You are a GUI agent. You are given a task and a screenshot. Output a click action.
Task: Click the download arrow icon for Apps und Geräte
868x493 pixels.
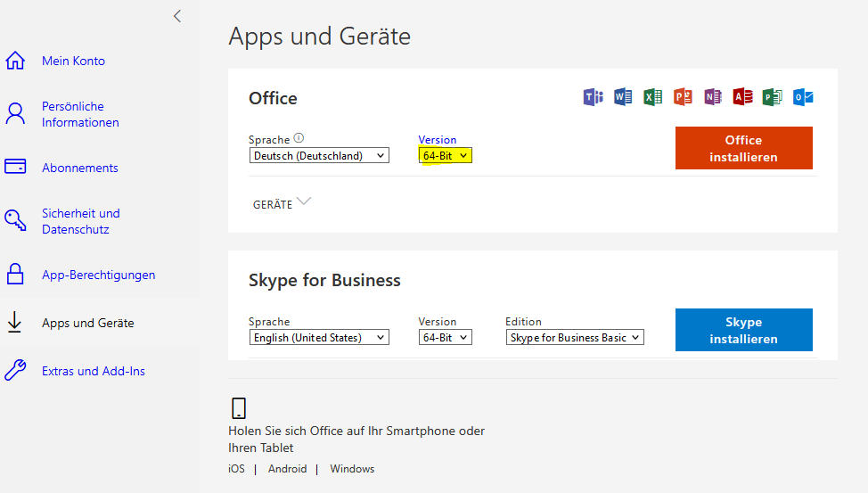click(x=14, y=323)
